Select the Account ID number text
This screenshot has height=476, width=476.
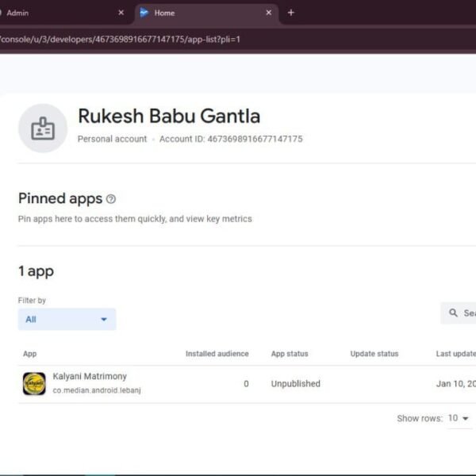[255, 139]
